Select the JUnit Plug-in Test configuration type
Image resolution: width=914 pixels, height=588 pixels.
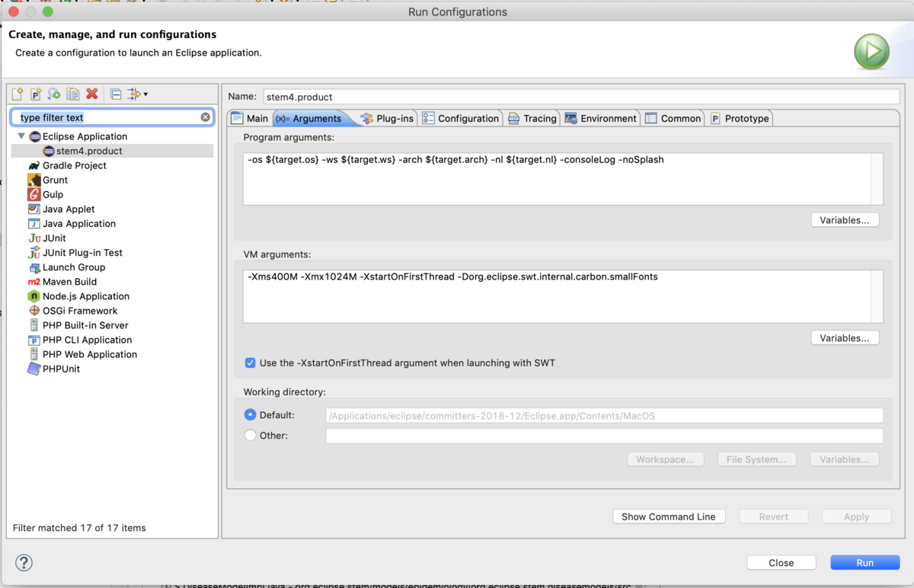point(82,253)
